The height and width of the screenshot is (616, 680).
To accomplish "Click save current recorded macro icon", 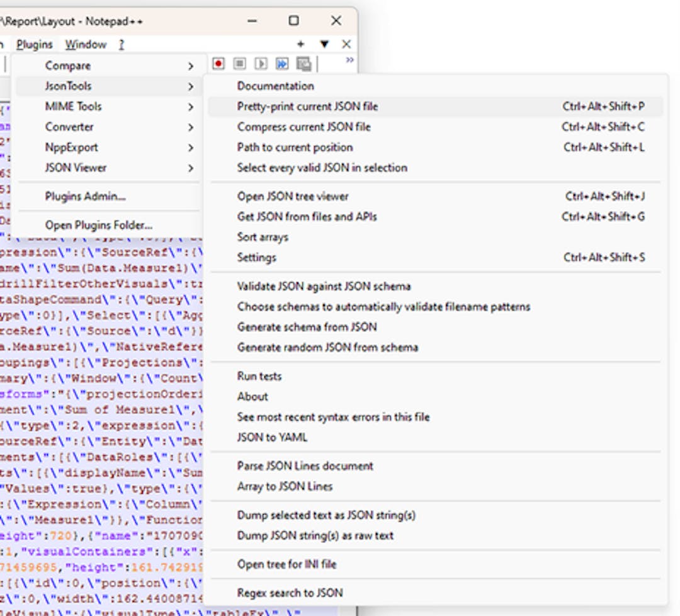I will click(x=303, y=64).
